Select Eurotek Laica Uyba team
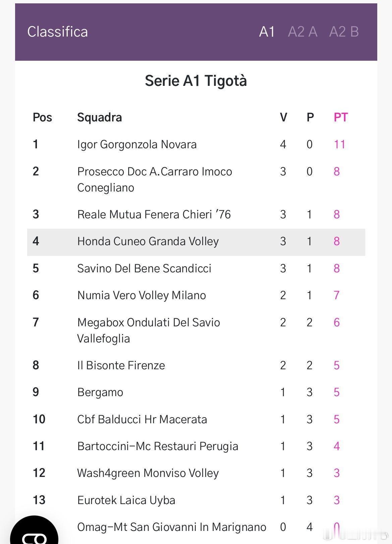Viewport: 392px width, 544px height. click(126, 500)
